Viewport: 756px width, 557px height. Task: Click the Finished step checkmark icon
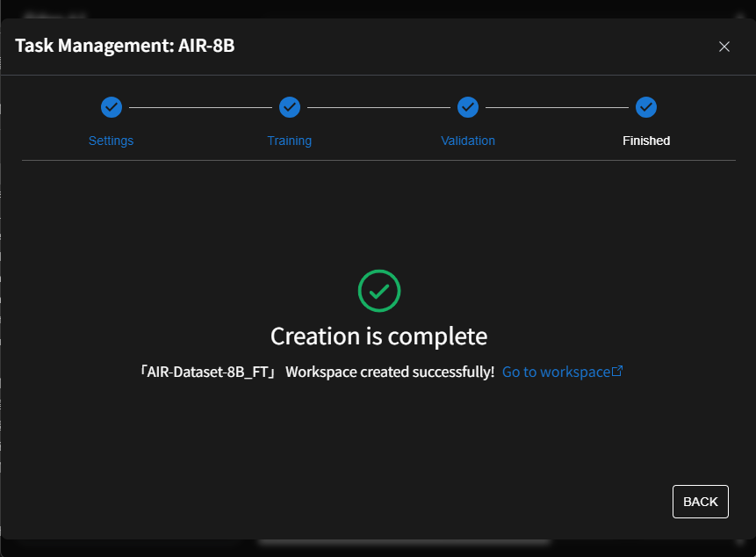pyautogui.click(x=646, y=107)
